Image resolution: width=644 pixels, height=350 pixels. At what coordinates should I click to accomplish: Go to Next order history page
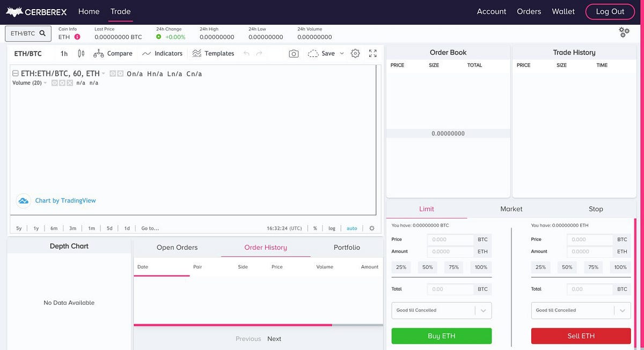coord(274,339)
